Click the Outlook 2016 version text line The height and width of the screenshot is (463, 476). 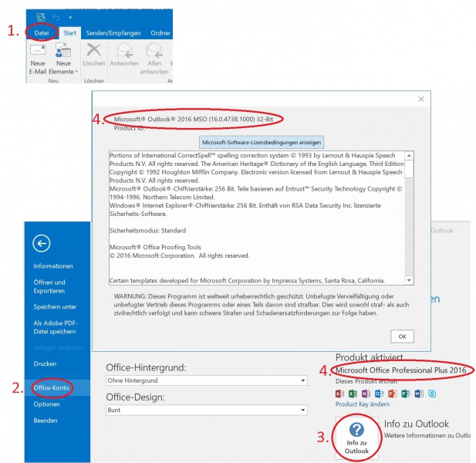(x=194, y=119)
